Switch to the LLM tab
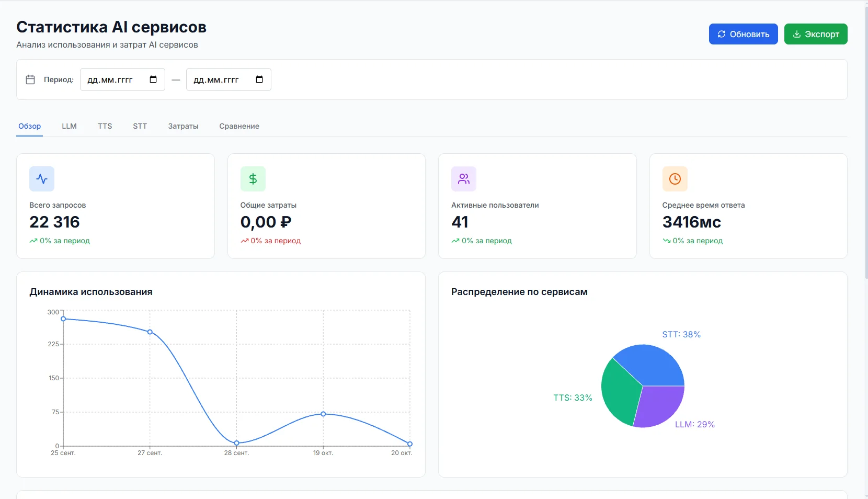 69,126
